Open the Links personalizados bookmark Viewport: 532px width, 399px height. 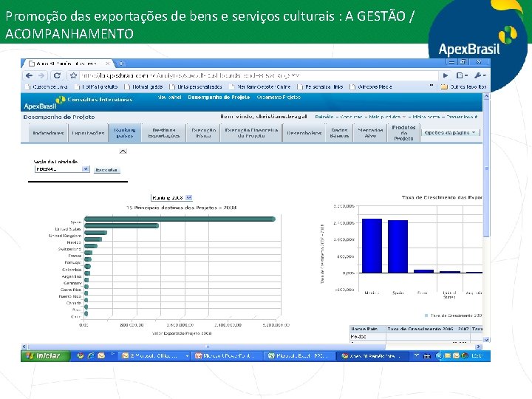196,87
